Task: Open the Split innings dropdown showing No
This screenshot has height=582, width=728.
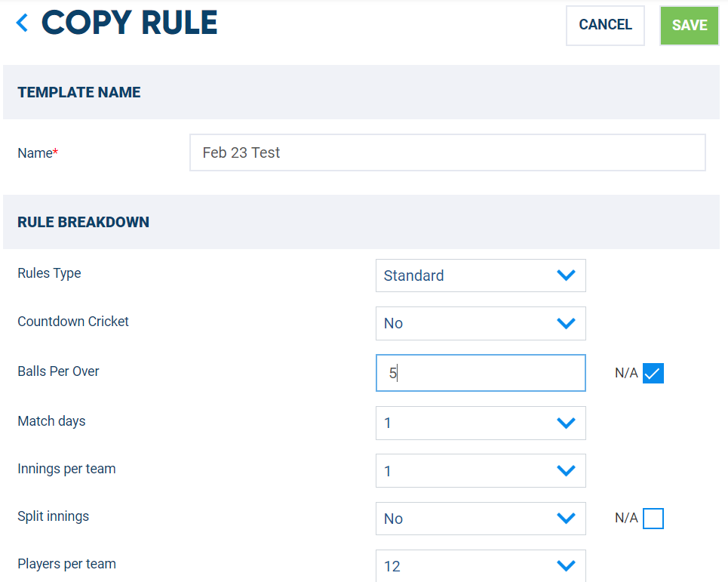Action: pyautogui.click(x=481, y=519)
